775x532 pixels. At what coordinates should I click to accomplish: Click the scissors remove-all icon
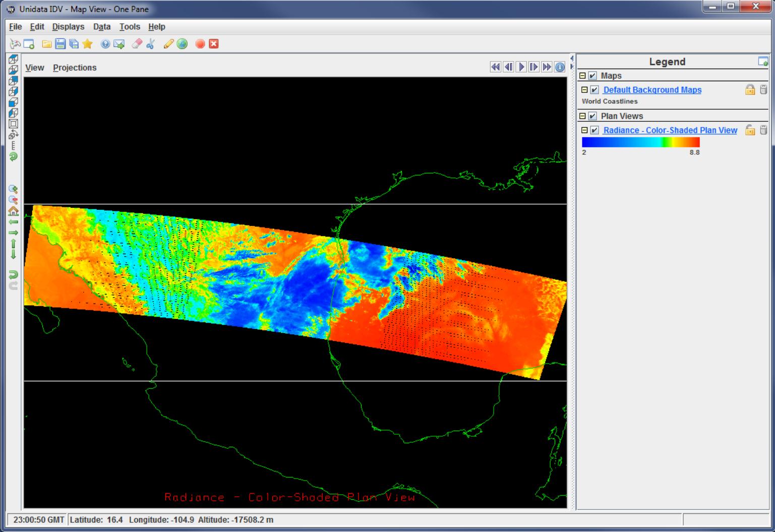pos(150,44)
